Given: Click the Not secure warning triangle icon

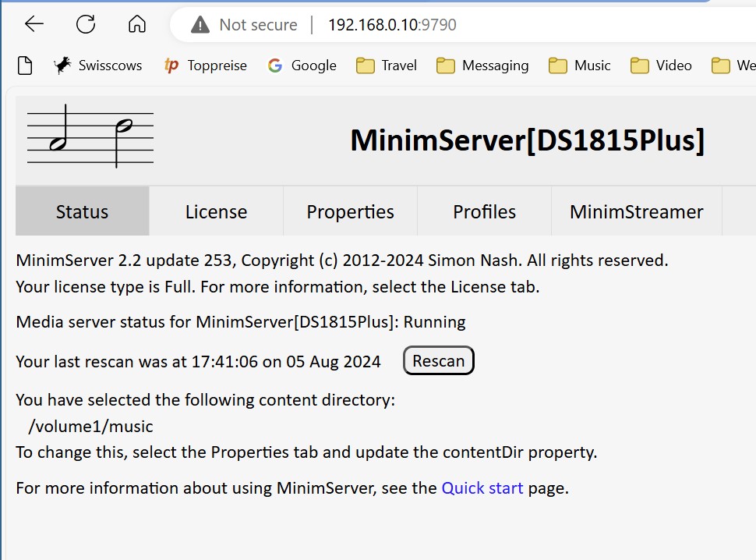Looking at the screenshot, I should tap(200, 25).
